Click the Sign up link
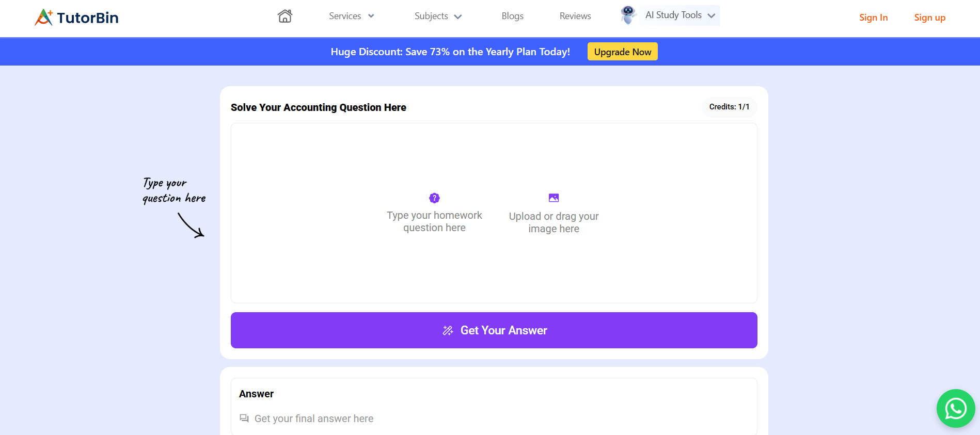The width and height of the screenshot is (980, 435). [x=930, y=18]
